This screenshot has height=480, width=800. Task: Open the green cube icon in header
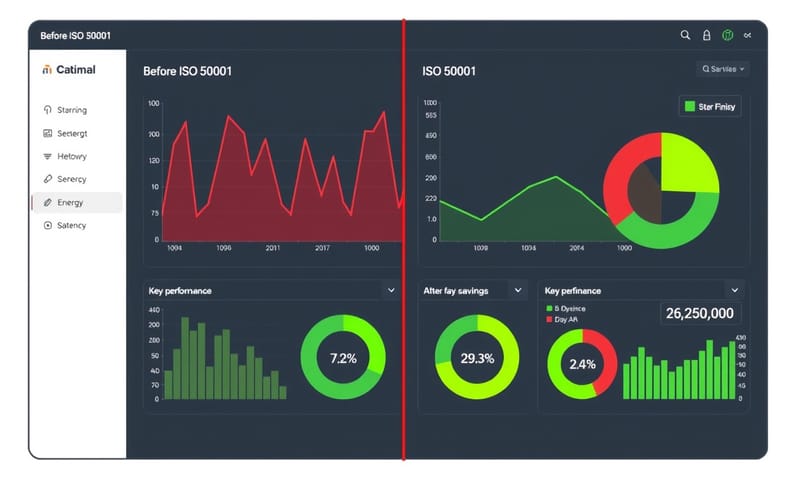coord(728,35)
